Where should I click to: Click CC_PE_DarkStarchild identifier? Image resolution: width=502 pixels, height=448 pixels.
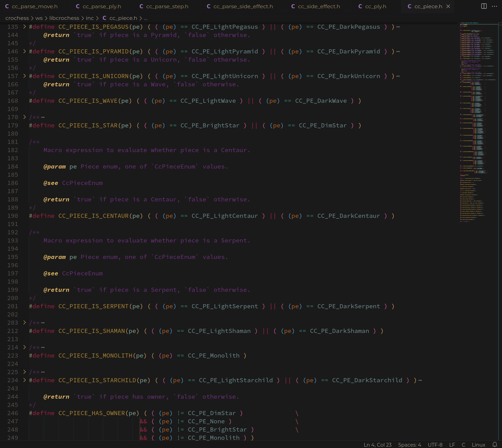coord(367,380)
